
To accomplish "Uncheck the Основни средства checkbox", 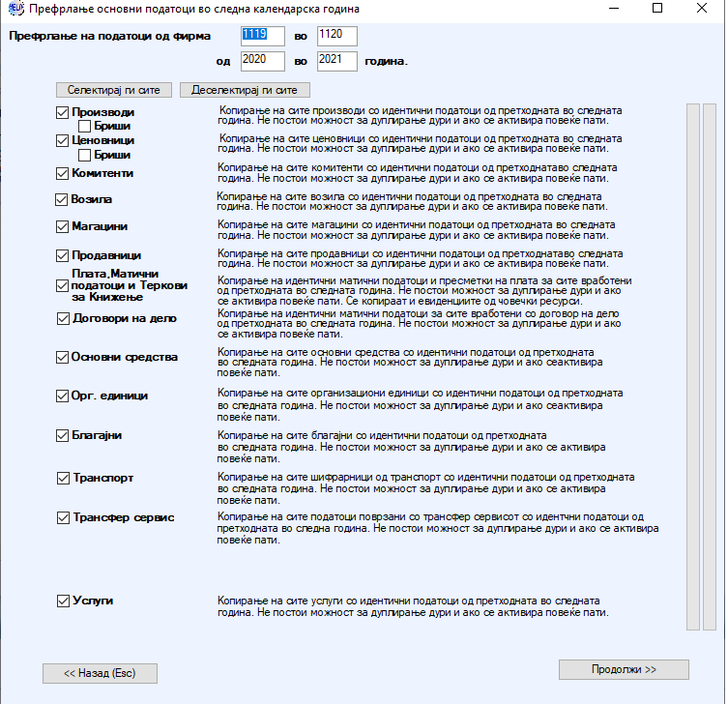I will [62, 357].
